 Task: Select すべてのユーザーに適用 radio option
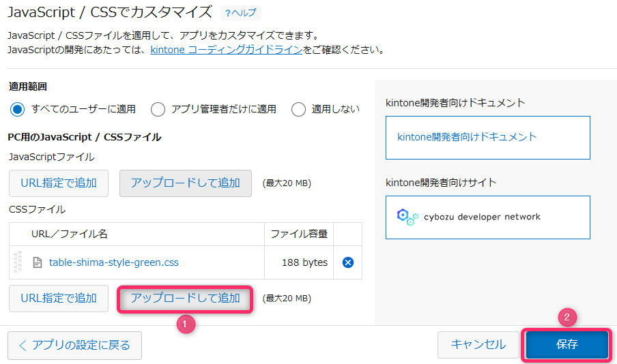pyautogui.click(x=18, y=109)
